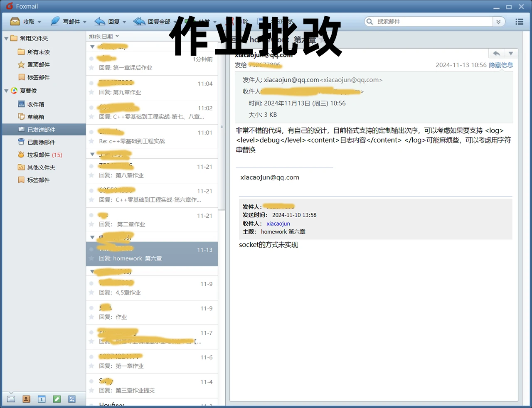Star the 回复: 第八章作业 email
This screenshot has width=532, height=408.
tap(91, 175)
